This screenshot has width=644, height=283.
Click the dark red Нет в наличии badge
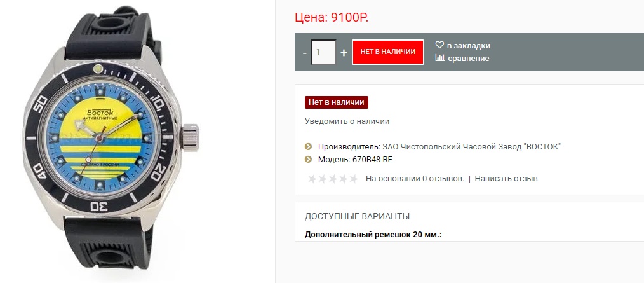click(337, 102)
